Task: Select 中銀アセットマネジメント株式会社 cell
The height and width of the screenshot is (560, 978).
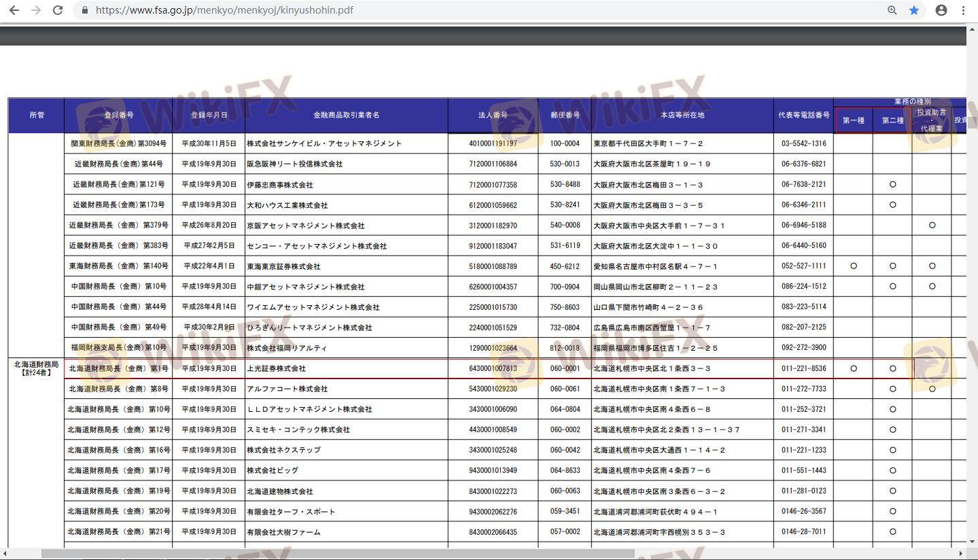Action: click(347, 286)
